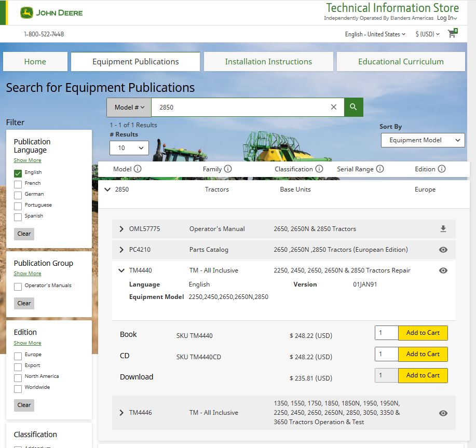This screenshot has height=448, width=476.
Task: Click the John Deere logo
Action: 51,13
